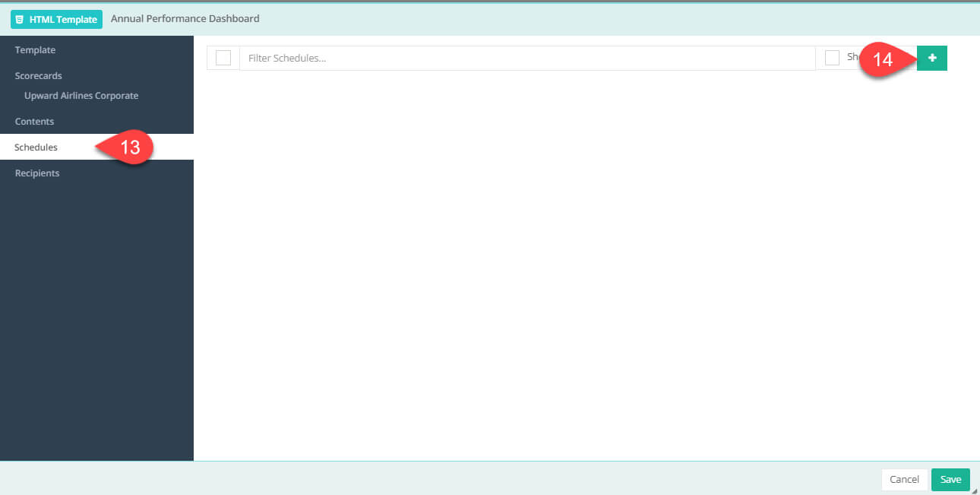Tick the select-all checkbox beside the filter
Image resolution: width=980 pixels, height=495 pixels.
coord(223,58)
